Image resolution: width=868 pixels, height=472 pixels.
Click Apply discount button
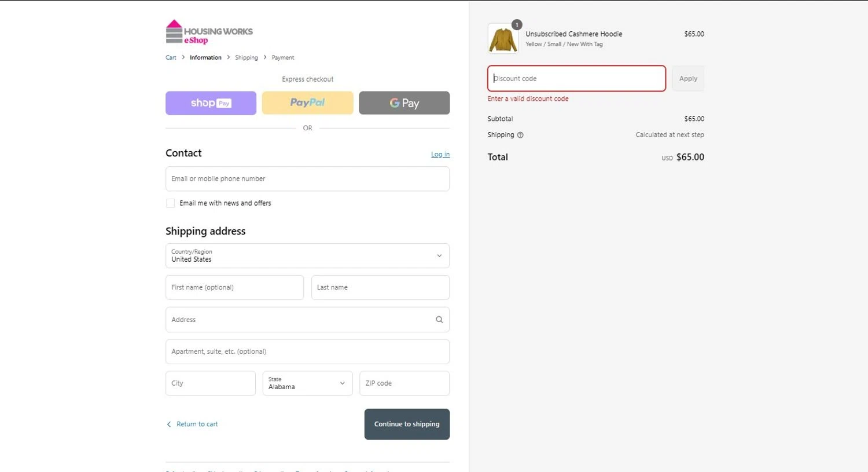[688, 78]
